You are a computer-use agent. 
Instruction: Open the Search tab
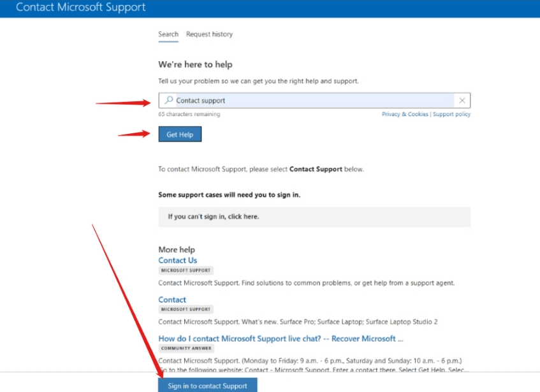168,34
